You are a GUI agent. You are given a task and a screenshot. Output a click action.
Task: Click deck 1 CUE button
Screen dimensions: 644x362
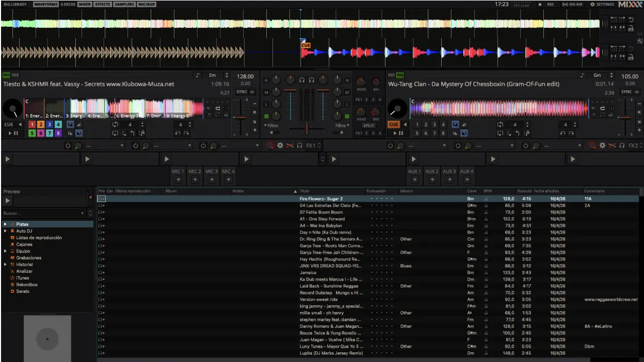tap(9, 124)
